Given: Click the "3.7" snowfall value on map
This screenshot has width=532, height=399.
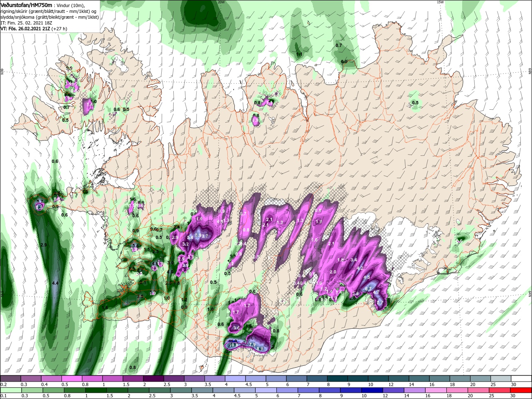Looking at the screenshot, I should [205, 236].
